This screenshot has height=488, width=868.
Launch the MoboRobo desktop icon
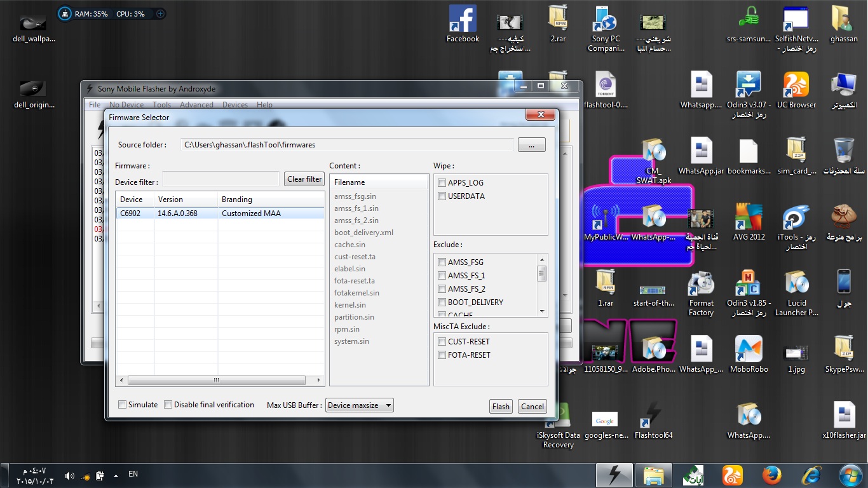(749, 354)
